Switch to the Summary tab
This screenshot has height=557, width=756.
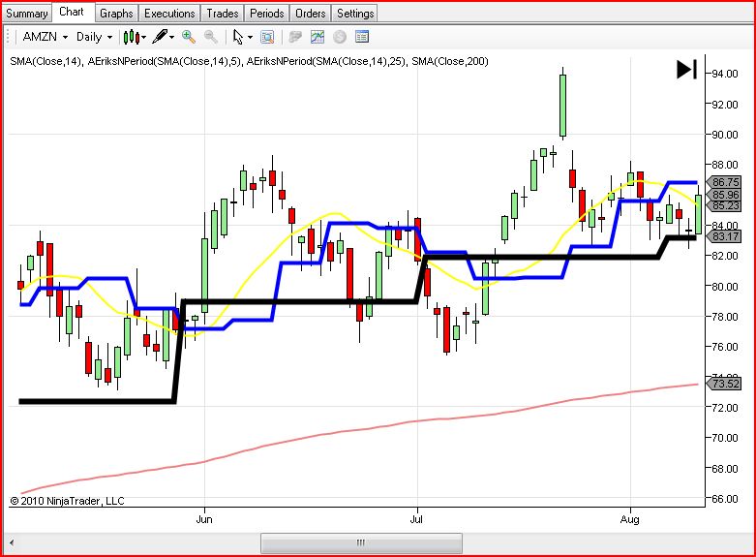(x=26, y=14)
